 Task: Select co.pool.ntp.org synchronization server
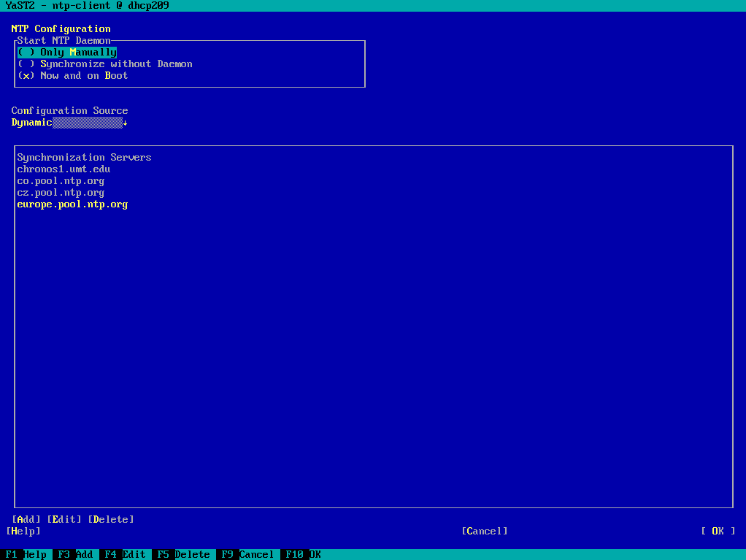(x=61, y=180)
